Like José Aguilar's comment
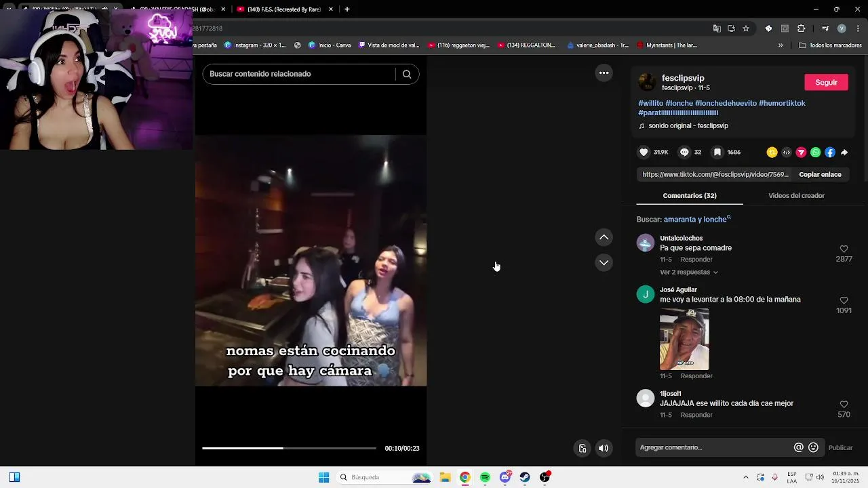This screenshot has height=488, width=868. click(x=844, y=300)
